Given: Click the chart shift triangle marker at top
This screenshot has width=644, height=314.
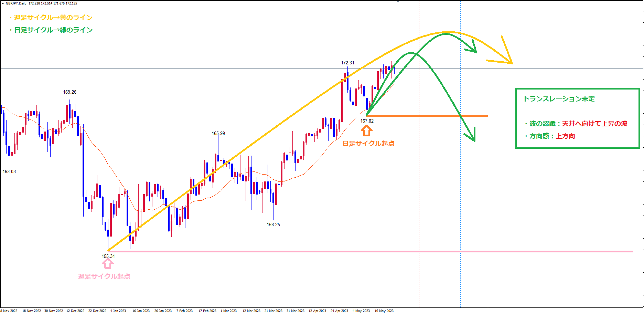Looking at the screenshot, I should [x=398, y=2].
